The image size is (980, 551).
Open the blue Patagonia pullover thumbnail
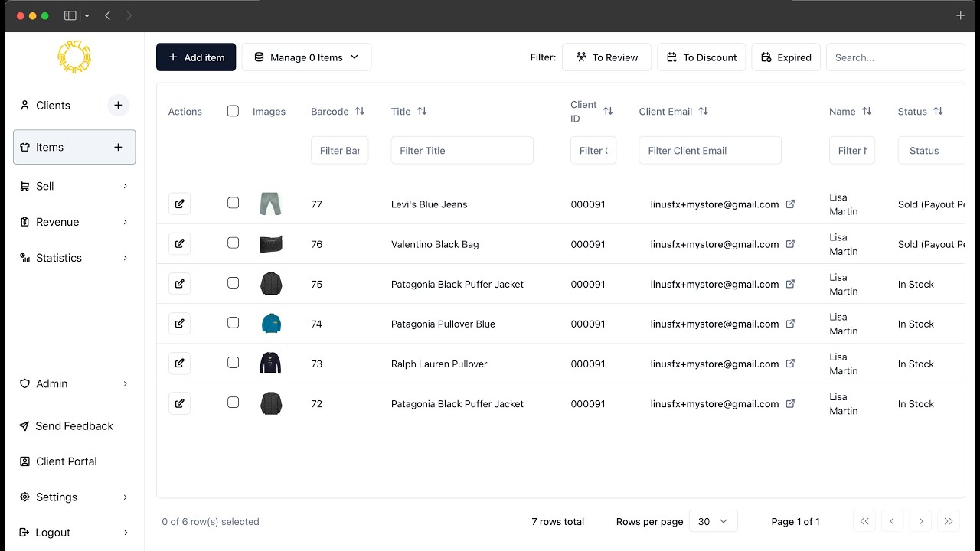click(x=271, y=323)
